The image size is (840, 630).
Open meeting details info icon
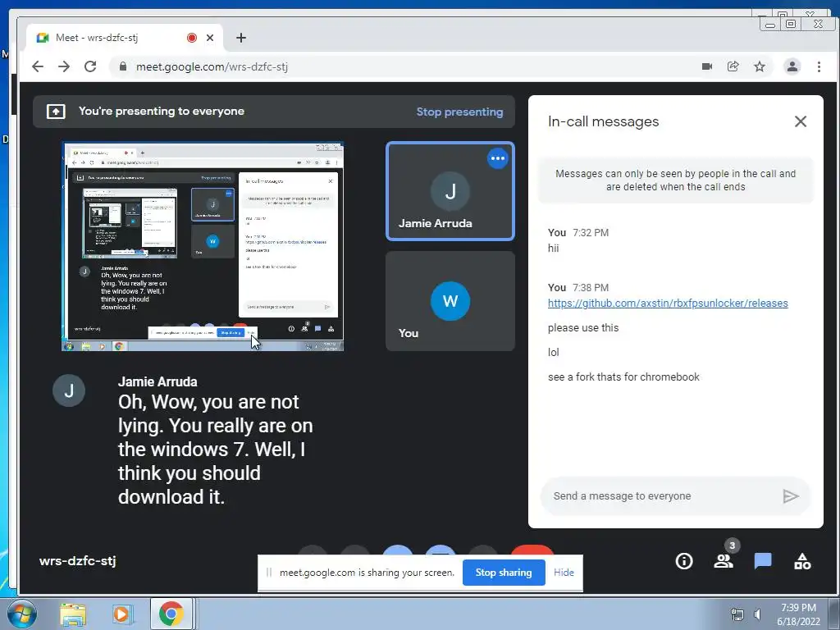click(684, 561)
